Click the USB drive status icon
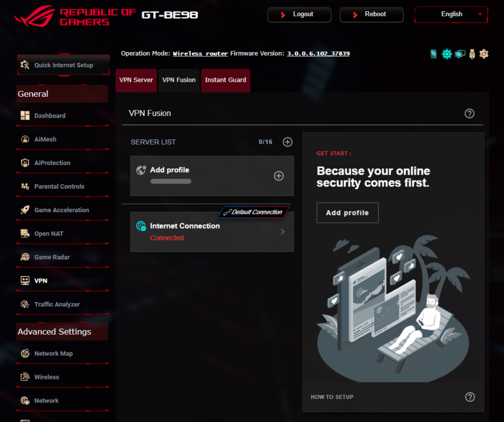Image resolution: width=504 pixels, height=422 pixels. coord(472,54)
